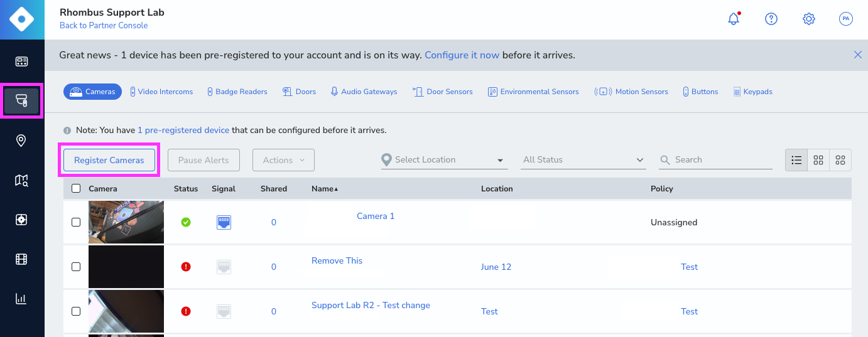Expand the Select Location dropdown
The image size is (868, 337).
(444, 160)
